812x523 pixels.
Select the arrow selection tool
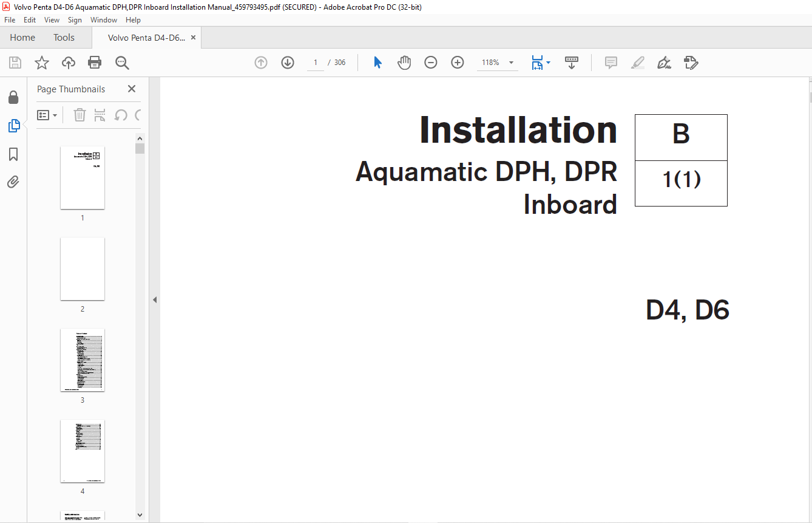tap(377, 63)
